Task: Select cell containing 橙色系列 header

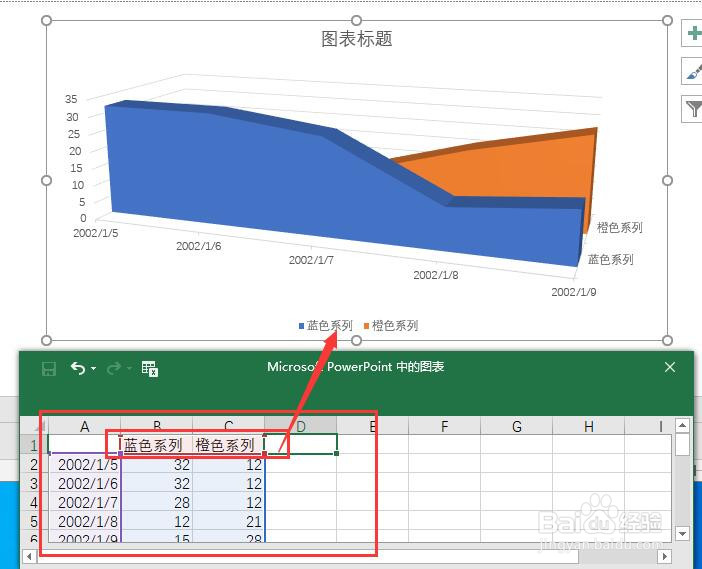Action: click(229, 445)
